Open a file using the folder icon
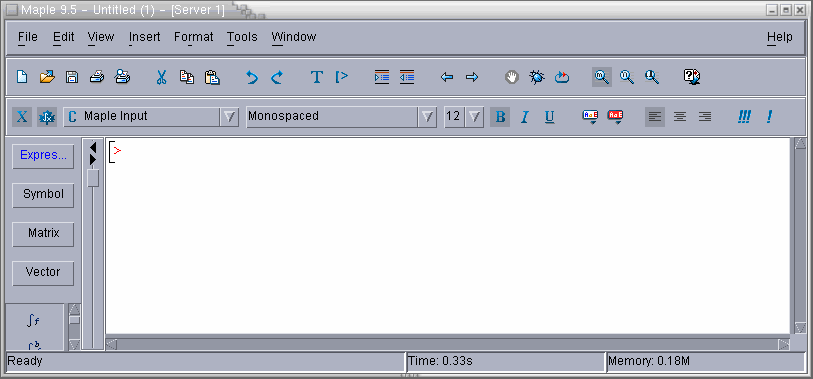 point(47,77)
